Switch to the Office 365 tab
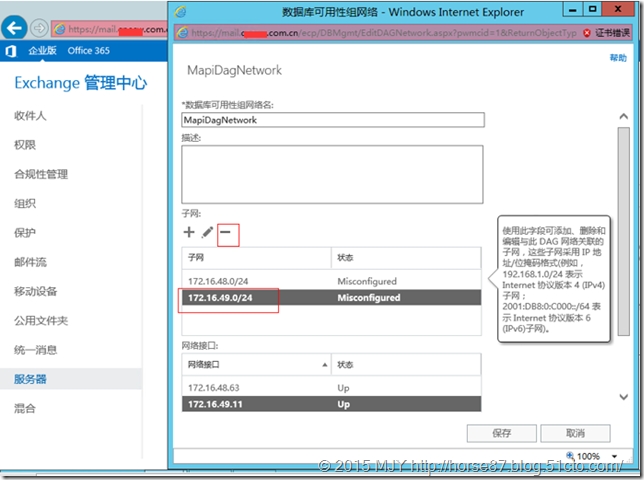The width and height of the screenshot is (644, 480). pyautogui.click(x=89, y=50)
